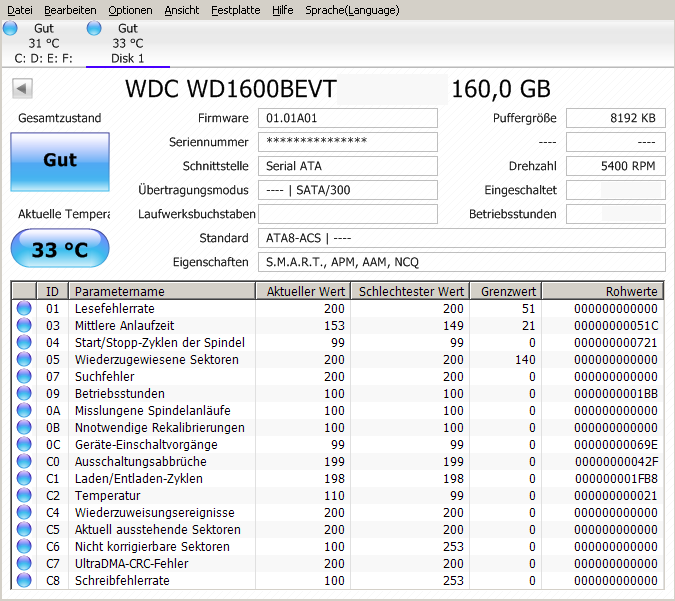Image resolution: width=675 pixels, height=601 pixels.
Task: Open the Hilfe menu
Action: tap(282, 10)
